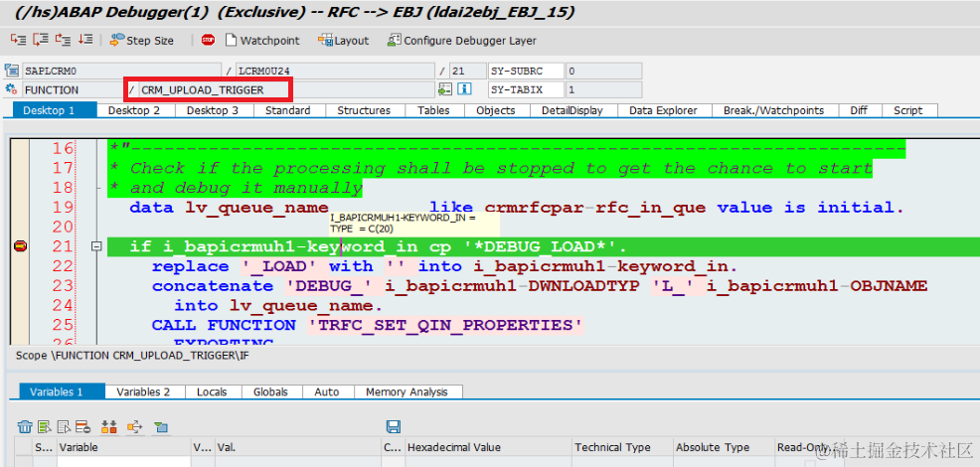980x467 pixels.
Task: Click the Val. column header
Action: click(297, 447)
